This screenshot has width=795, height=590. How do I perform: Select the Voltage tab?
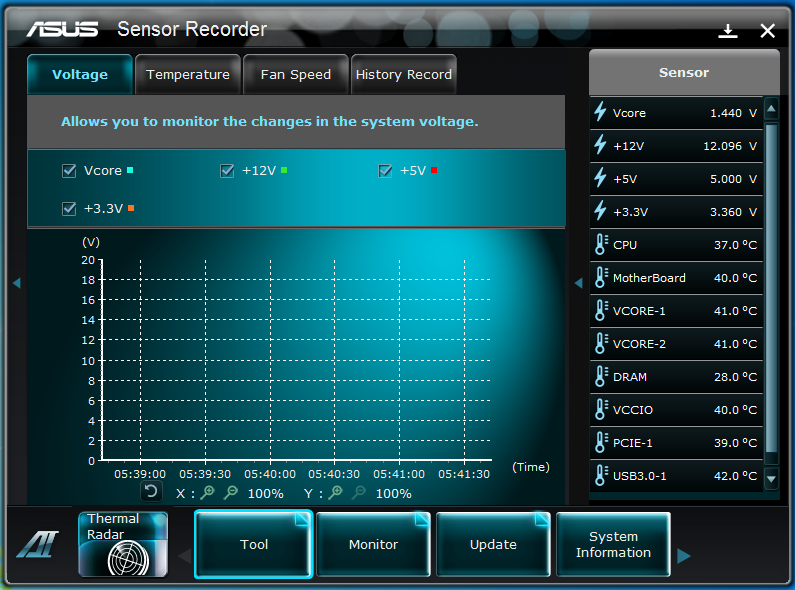click(80, 74)
